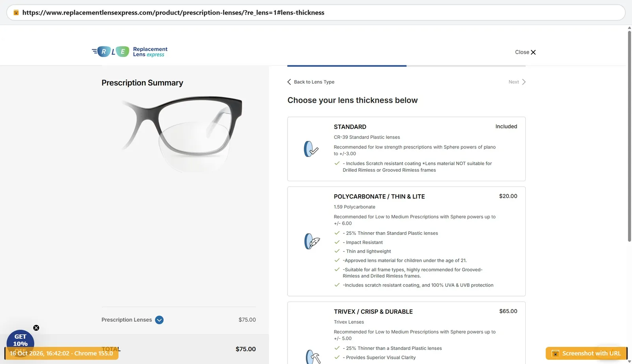Click the step progress bar
Screen dimensions: 632x364
click(406, 66)
